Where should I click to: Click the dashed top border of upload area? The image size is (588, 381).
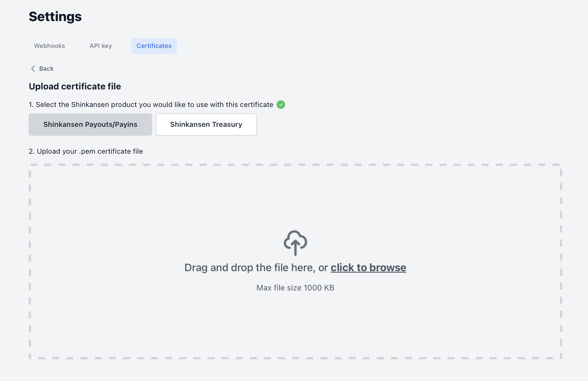click(x=295, y=165)
